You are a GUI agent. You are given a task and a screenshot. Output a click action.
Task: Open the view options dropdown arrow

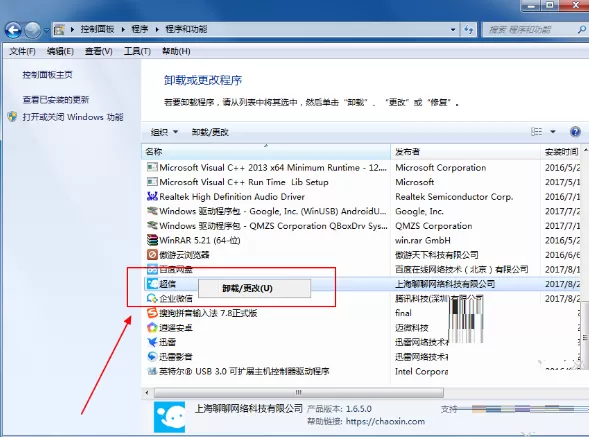tap(553, 132)
